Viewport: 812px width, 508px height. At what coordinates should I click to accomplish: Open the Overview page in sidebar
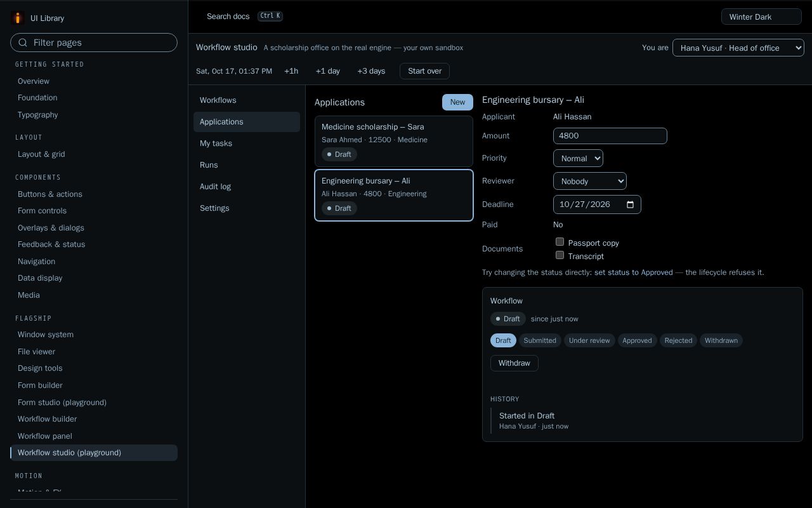pyautogui.click(x=94, y=81)
